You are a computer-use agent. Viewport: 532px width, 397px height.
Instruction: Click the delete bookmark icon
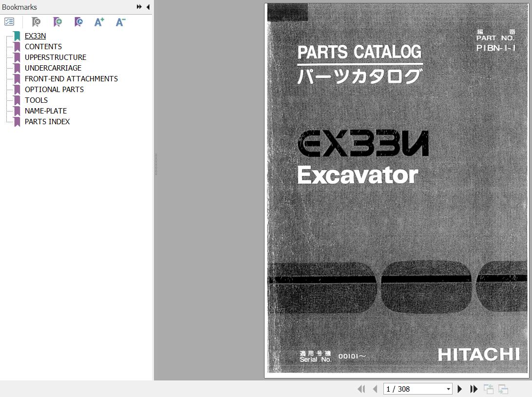(36, 22)
